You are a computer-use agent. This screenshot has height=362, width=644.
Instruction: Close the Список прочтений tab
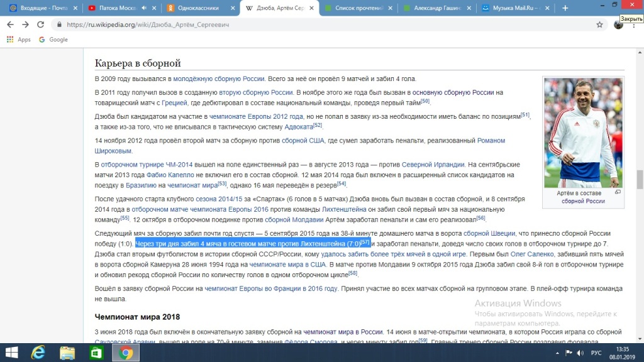(390, 8)
